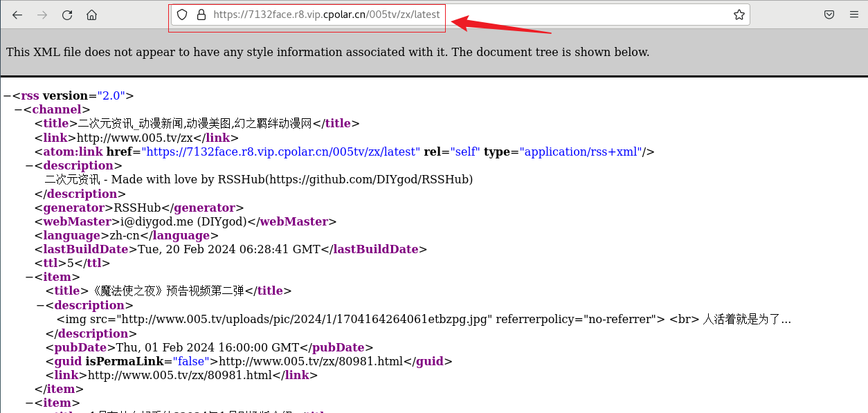The width and height of the screenshot is (868, 413).
Task: Click the generator value RSSHub
Action: coord(137,208)
